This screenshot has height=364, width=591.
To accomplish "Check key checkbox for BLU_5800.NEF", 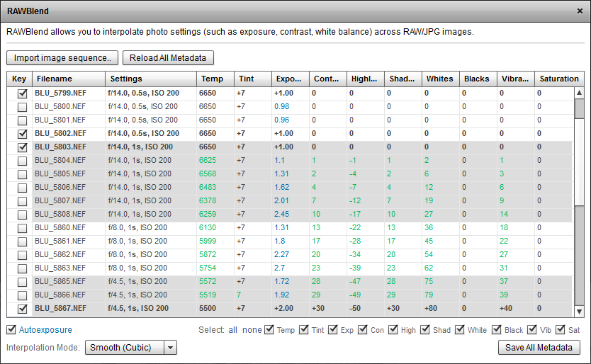I will 22,107.
